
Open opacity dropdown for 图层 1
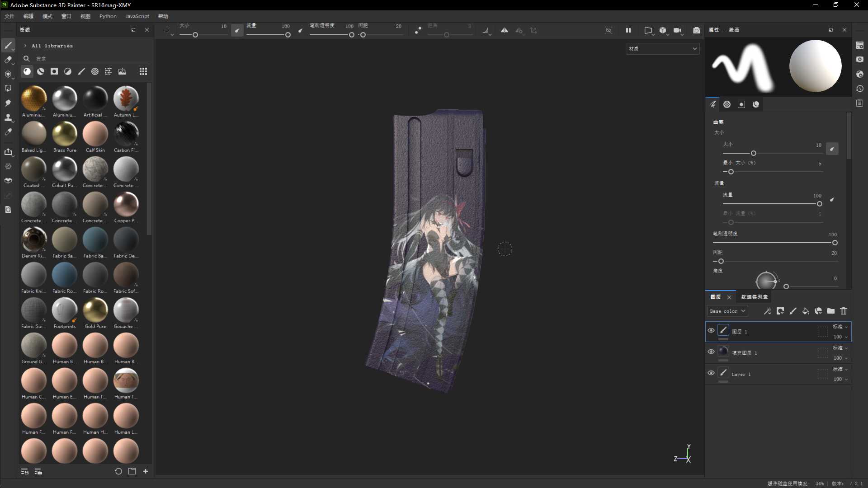(x=840, y=337)
